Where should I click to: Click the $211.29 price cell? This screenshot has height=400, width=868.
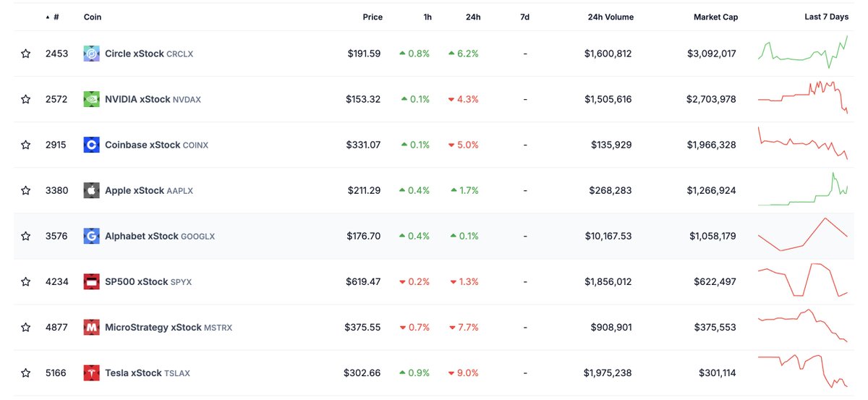tap(364, 190)
